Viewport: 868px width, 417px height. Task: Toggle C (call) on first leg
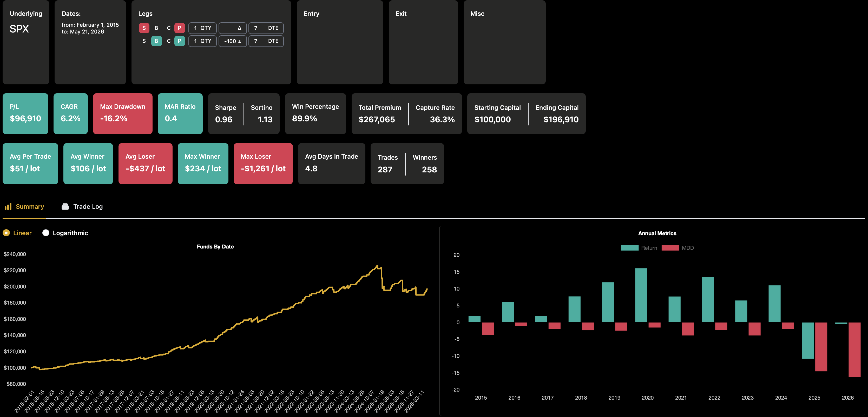tap(169, 28)
